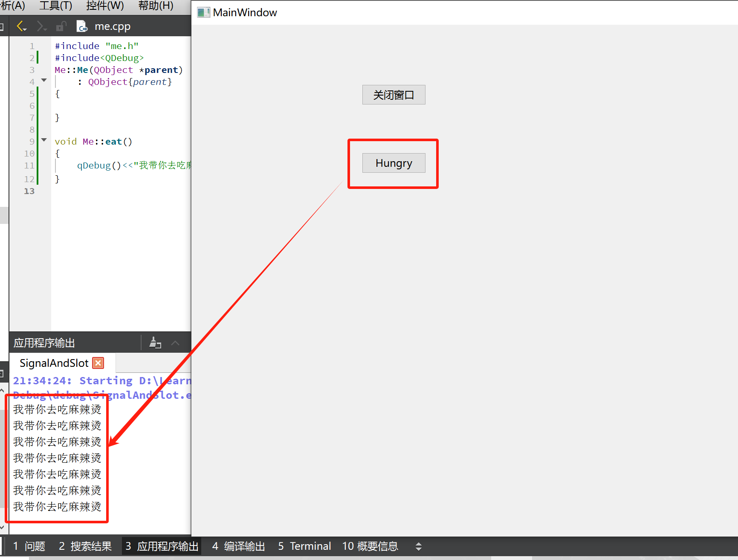This screenshot has width=738, height=560.
Task: Click the 21:34:24 Starting output line
Action: (x=102, y=380)
